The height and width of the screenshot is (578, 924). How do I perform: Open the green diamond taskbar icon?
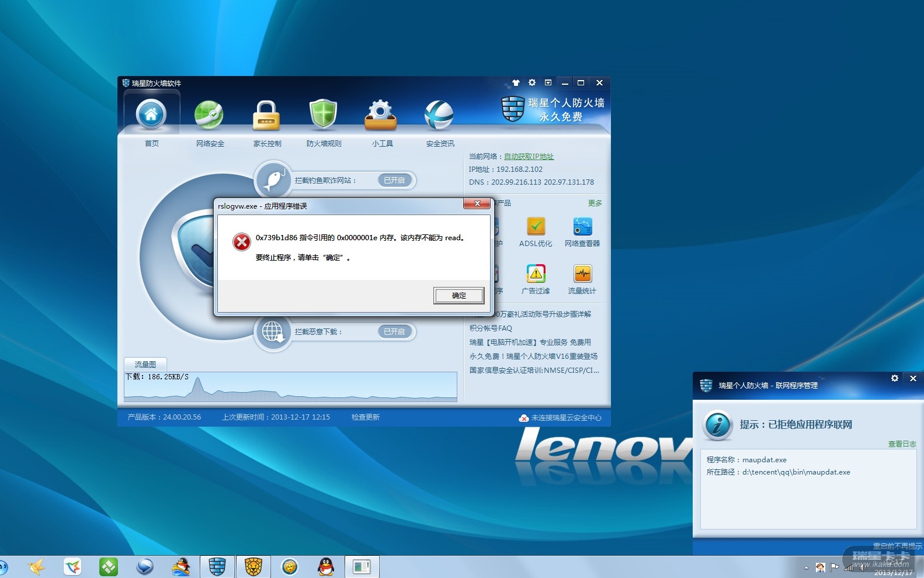[109, 566]
